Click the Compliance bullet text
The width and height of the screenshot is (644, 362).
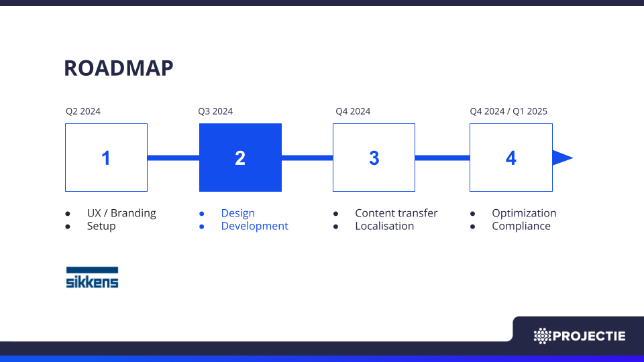pos(521,226)
